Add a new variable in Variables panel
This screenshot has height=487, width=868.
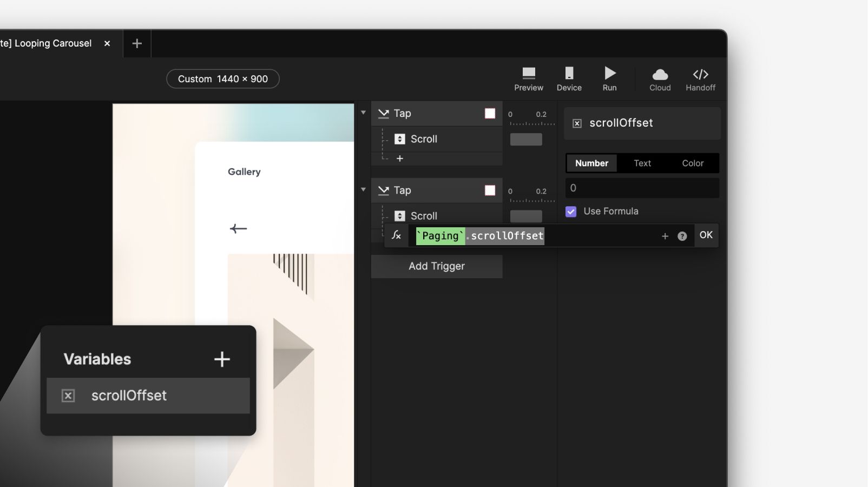(x=222, y=359)
